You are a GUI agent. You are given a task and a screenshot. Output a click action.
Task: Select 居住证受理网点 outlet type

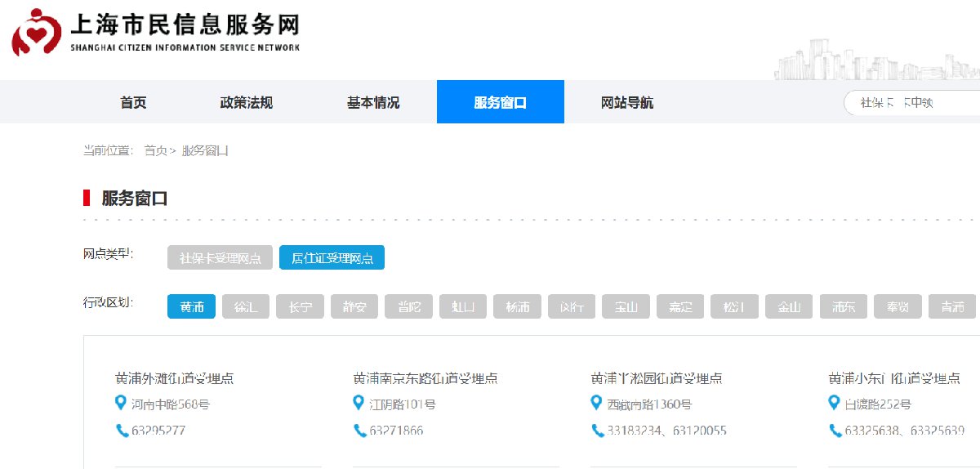pos(332,257)
